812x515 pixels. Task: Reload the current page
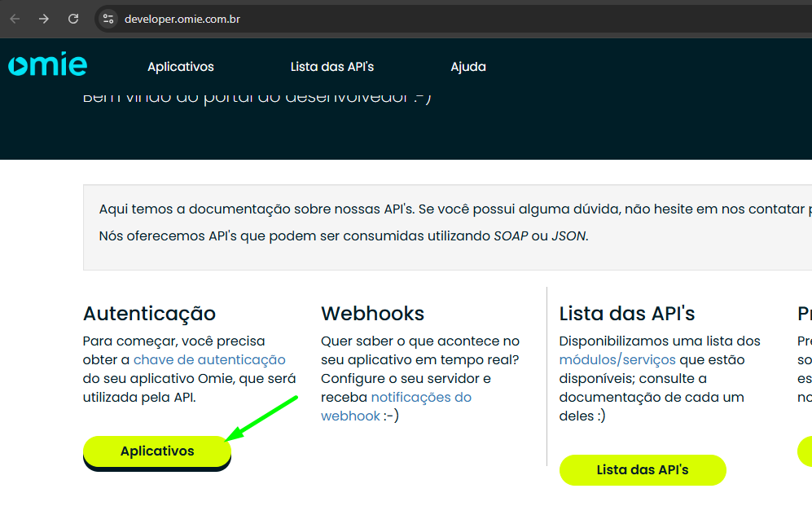(x=73, y=19)
